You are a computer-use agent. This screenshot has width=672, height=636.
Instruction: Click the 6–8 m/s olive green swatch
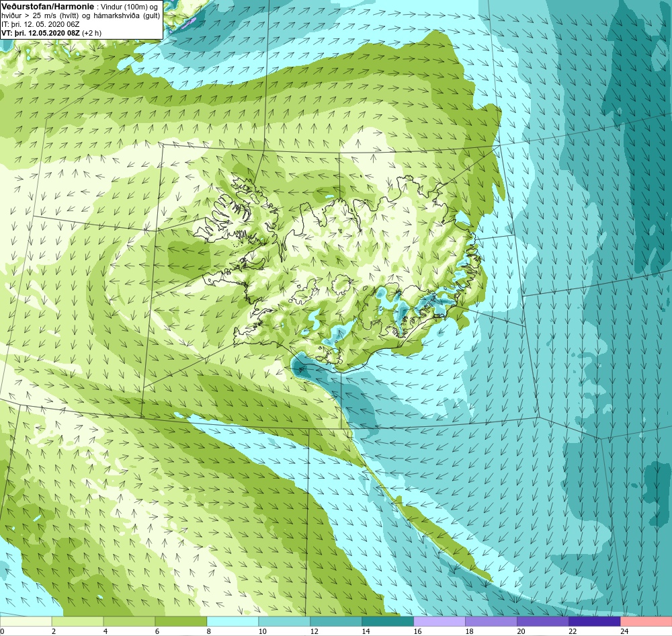point(181,621)
